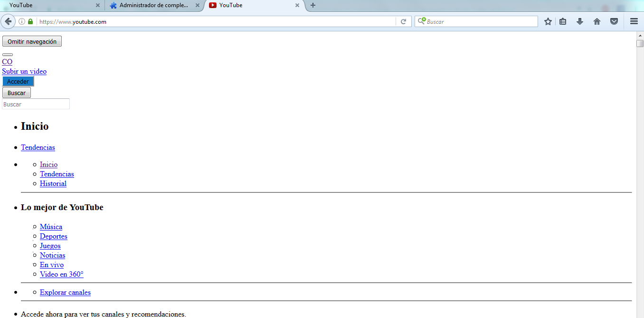Go to the Firefox home icon
This screenshot has width=644, height=318.
[x=597, y=21]
